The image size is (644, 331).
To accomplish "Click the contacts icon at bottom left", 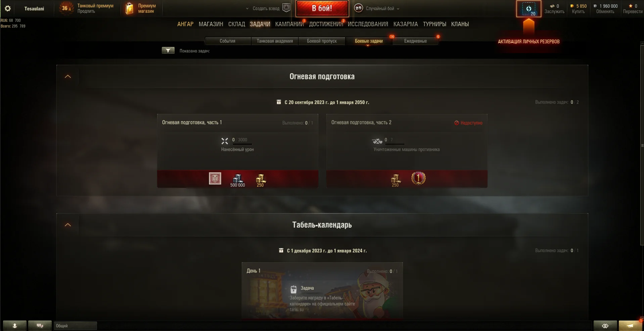I will click(15, 326).
